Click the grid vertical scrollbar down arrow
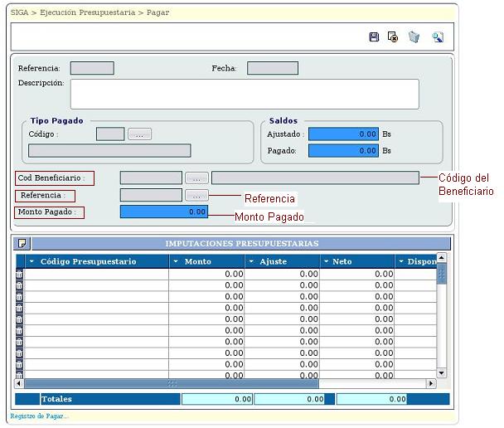Screen dimensions: 504x428 click(442, 373)
